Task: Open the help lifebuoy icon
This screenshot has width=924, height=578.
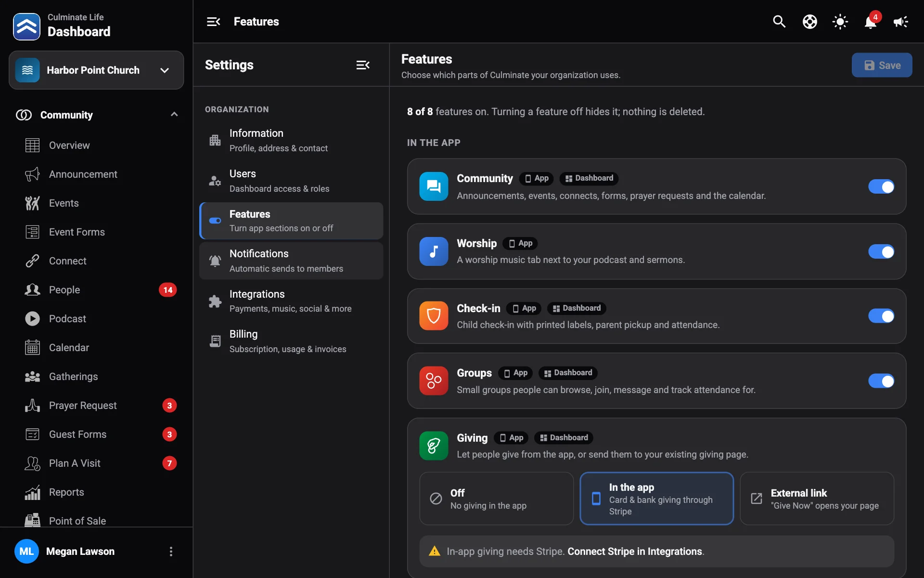Action: [x=810, y=22]
